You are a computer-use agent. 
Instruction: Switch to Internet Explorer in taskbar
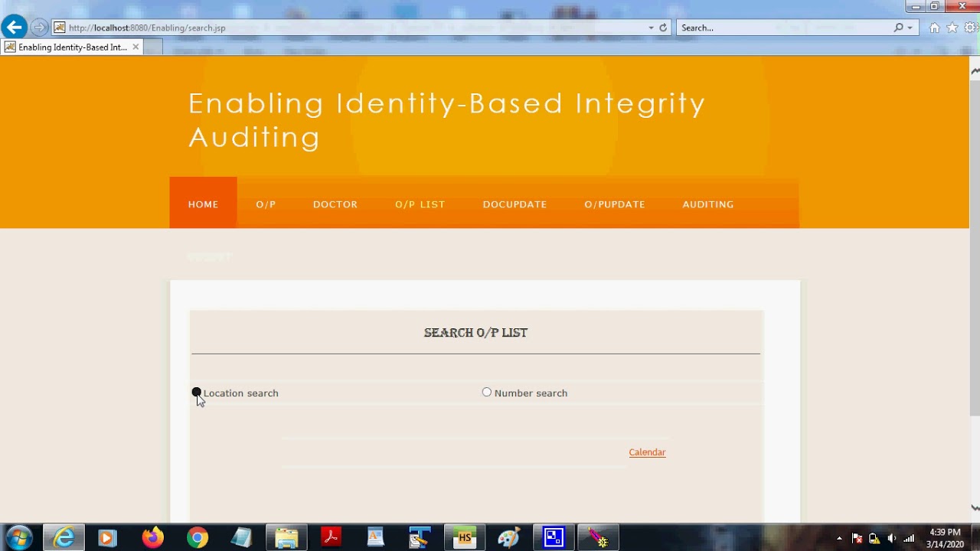coord(64,538)
